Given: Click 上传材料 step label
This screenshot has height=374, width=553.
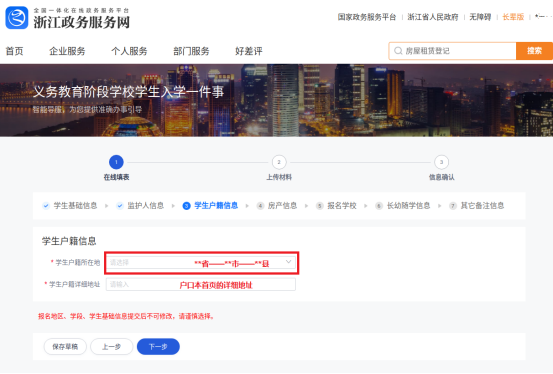Looking at the screenshot, I should point(279,177).
